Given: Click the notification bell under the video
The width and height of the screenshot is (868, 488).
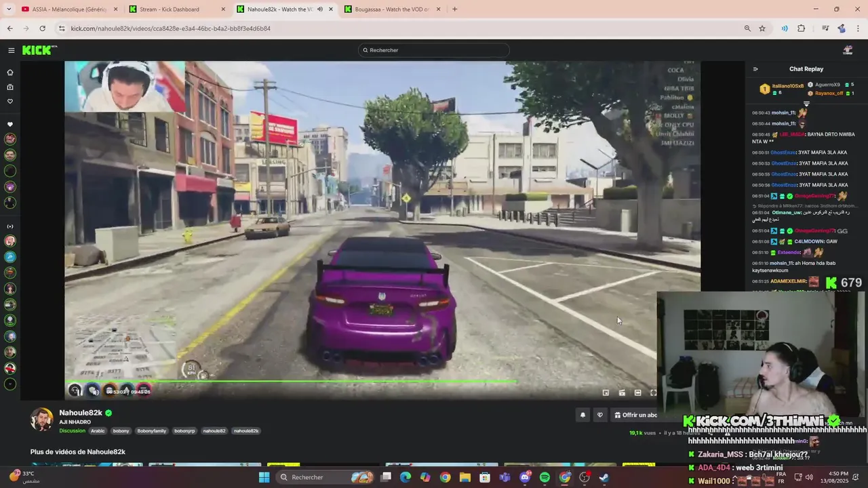Looking at the screenshot, I should click(583, 415).
